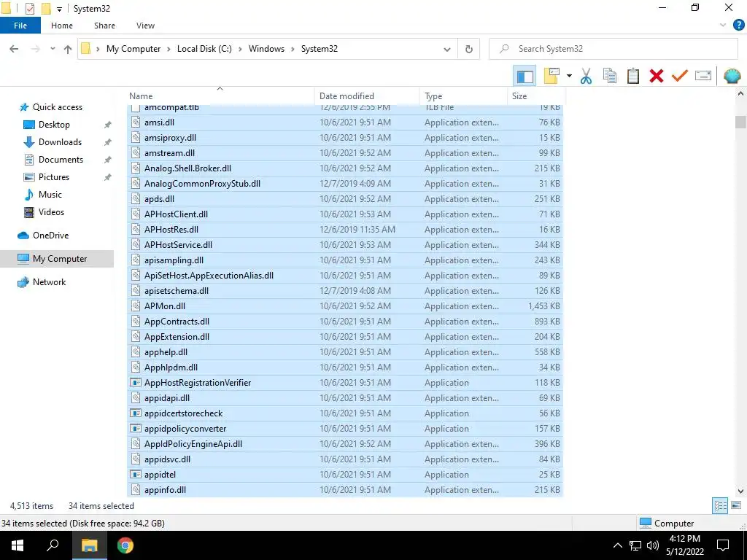Click the Email envelope toolbar icon
This screenshot has height=560, width=747.
click(x=703, y=76)
